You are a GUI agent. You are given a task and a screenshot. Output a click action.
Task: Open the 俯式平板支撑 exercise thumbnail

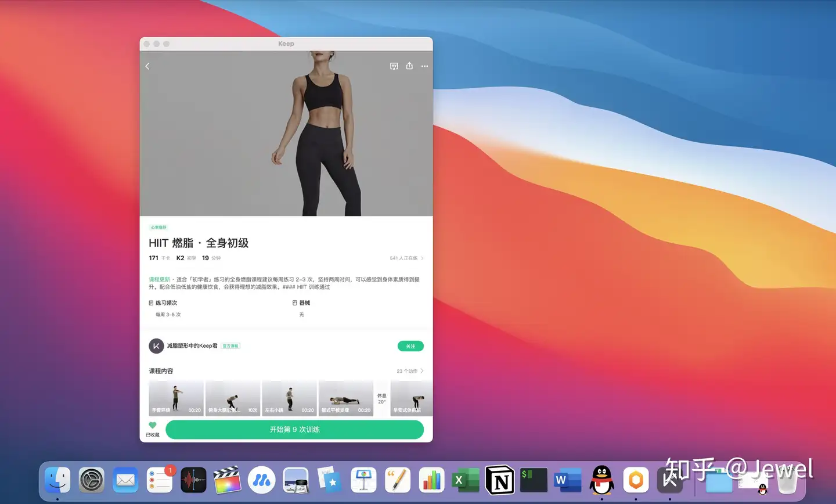click(346, 398)
